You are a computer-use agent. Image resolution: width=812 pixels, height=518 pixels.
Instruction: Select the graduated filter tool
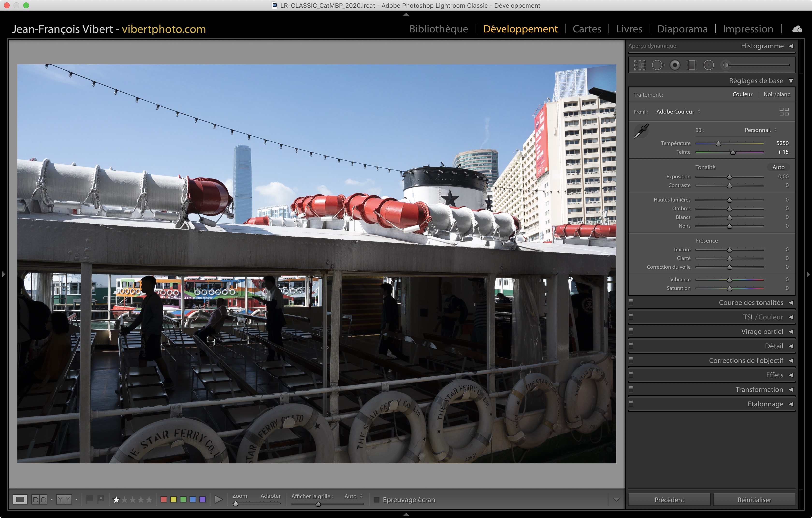click(x=692, y=65)
